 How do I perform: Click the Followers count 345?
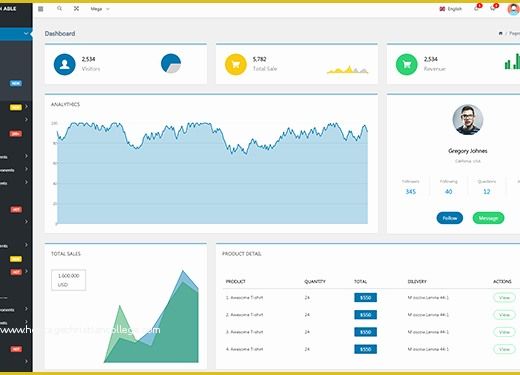click(x=411, y=192)
